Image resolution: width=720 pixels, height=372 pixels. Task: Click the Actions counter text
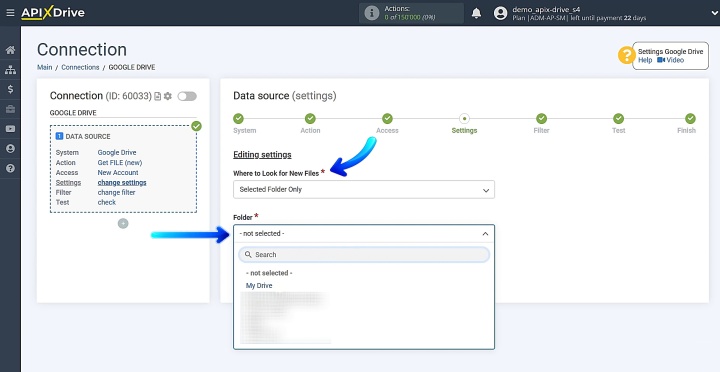(x=410, y=13)
